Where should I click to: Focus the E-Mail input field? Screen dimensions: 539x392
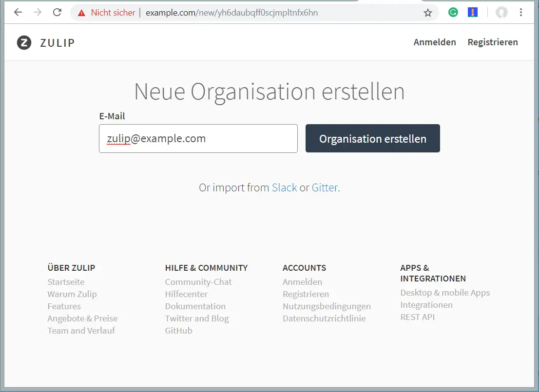tap(198, 138)
